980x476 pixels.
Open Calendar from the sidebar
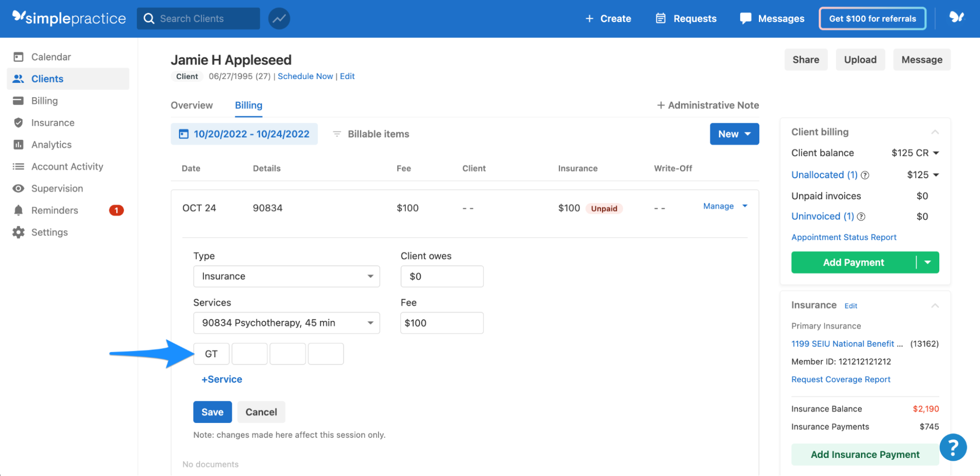(x=51, y=57)
